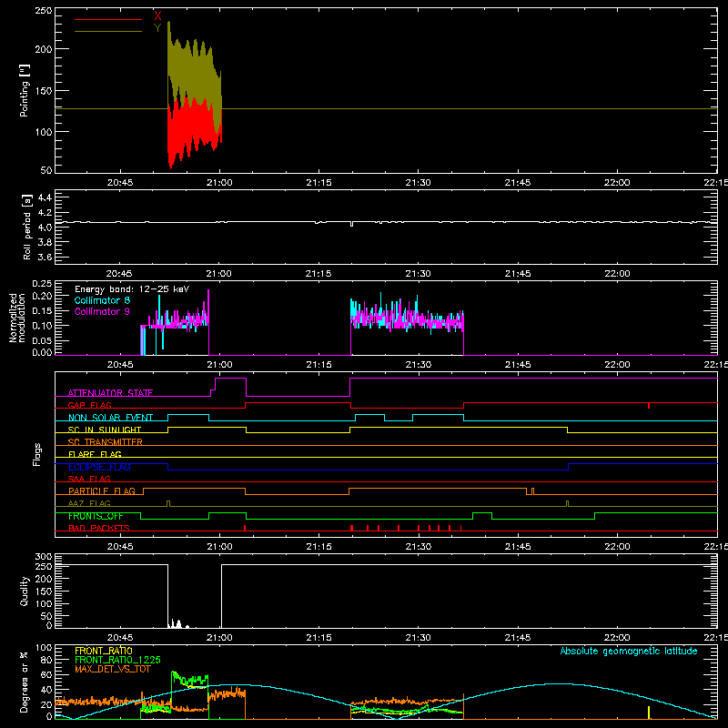Screen dimensions: 728x728
Task: Click the yellow spike in the bottom plot
Action: [649, 713]
